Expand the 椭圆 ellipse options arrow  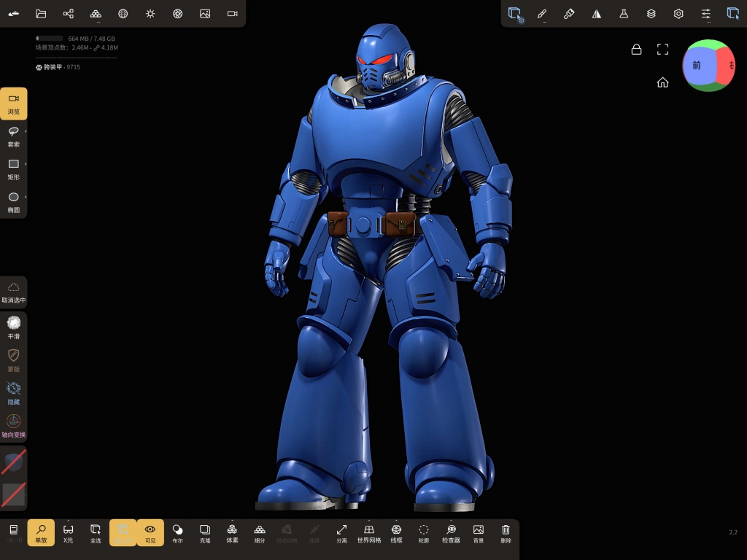26,197
